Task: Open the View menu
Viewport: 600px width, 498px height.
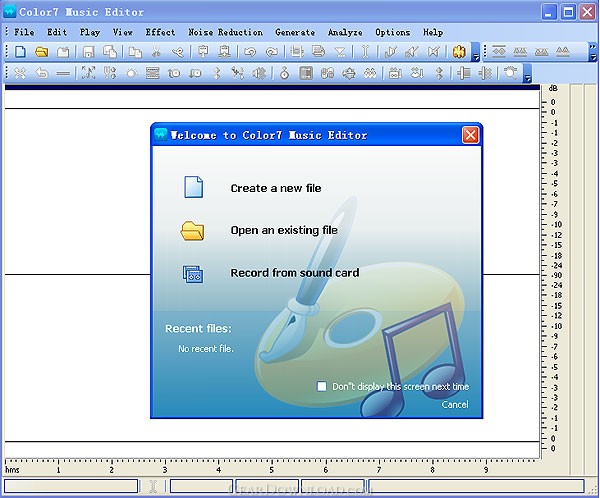Action: pyautogui.click(x=122, y=32)
